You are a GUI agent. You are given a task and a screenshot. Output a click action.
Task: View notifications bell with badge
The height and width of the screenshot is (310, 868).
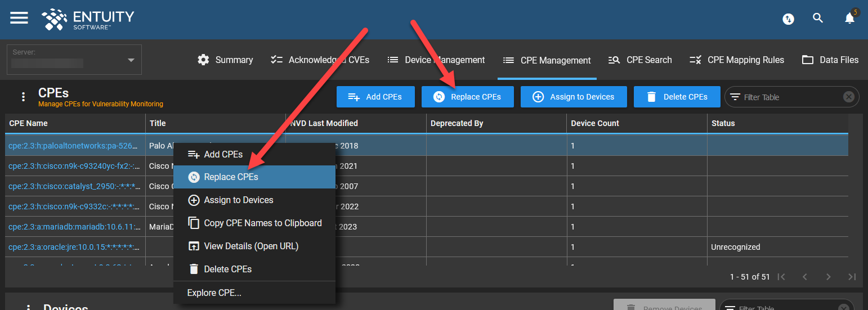click(851, 17)
